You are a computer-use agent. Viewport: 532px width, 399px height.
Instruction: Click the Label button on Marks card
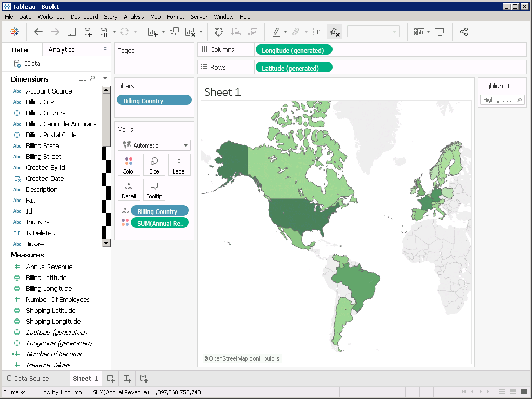pyautogui.click(x=179, y=165)
